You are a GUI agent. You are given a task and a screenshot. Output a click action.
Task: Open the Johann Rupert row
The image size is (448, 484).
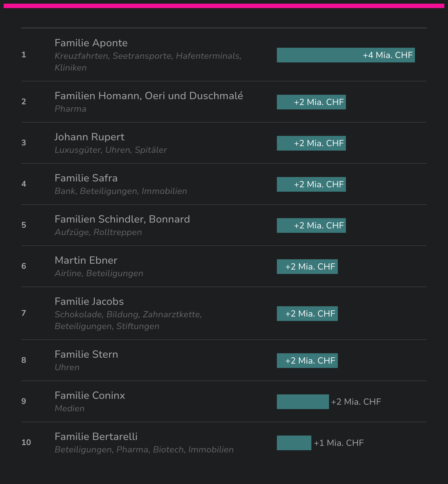[89, 137]
